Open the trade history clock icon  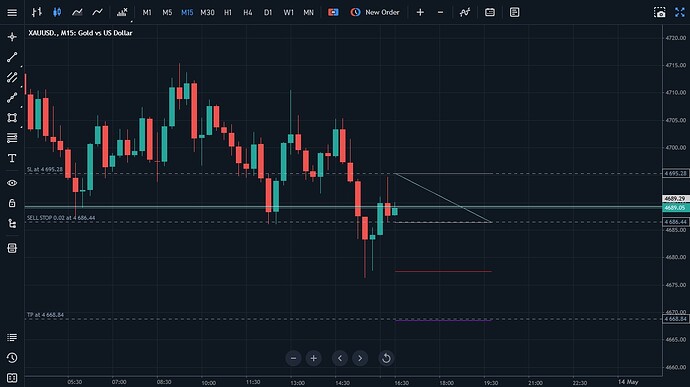click(x=12, y=358)
